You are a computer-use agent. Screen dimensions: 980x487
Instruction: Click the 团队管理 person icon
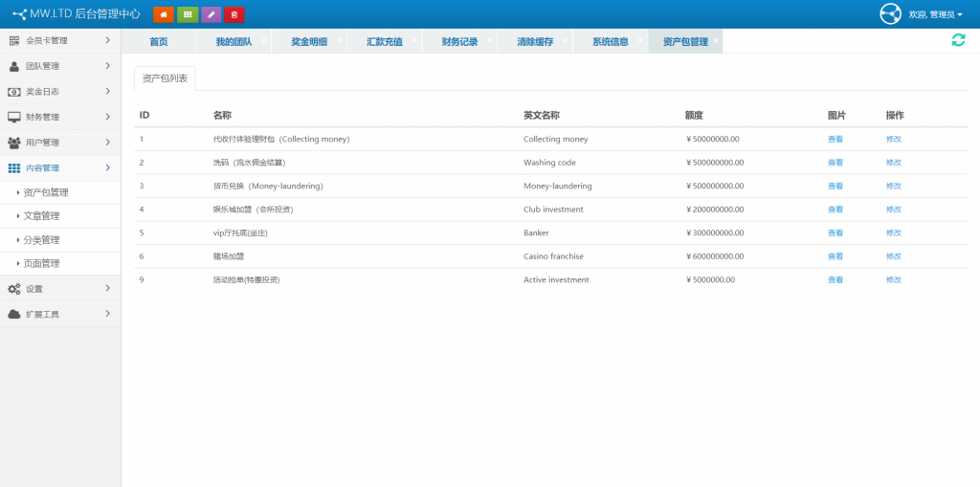coord(13,66)
